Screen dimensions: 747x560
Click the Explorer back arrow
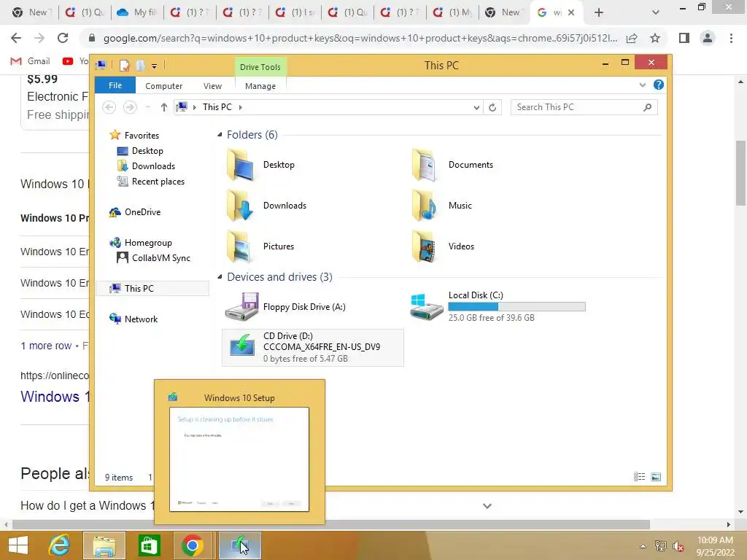pos(109,107)
